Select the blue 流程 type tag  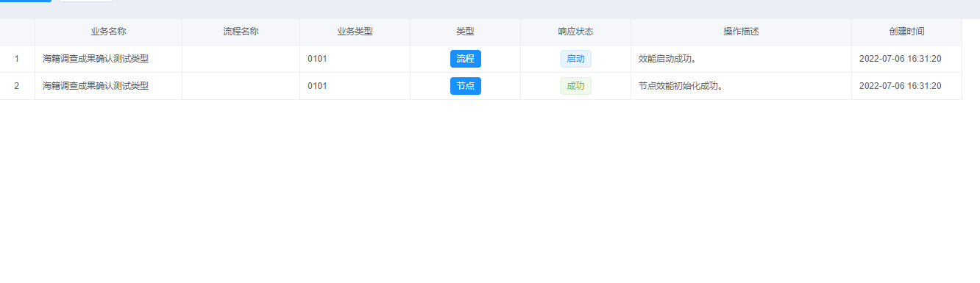466,59
